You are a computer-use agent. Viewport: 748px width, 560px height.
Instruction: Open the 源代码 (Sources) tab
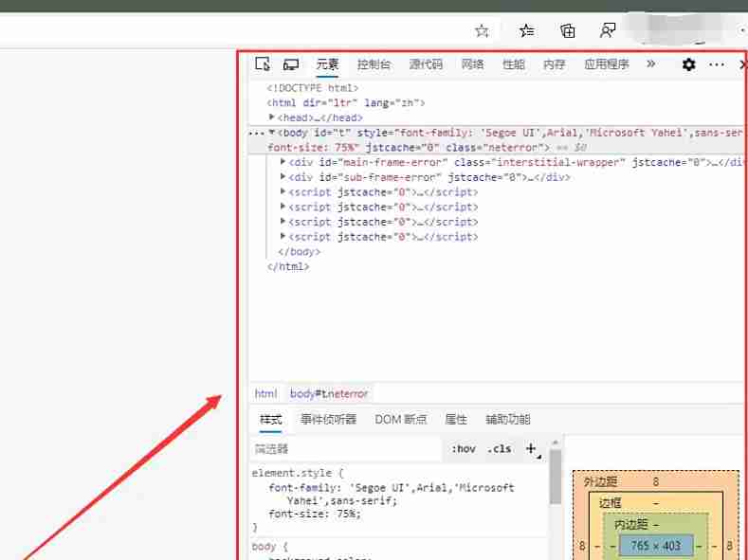(426, 64)
